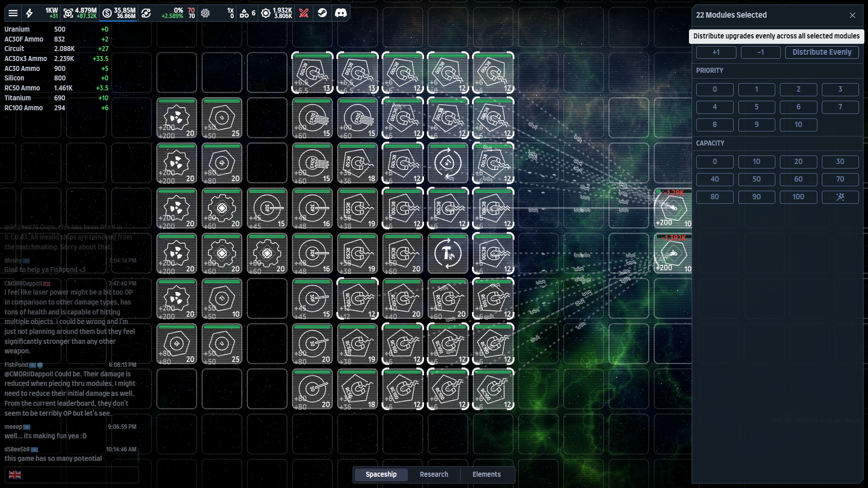Click the Circuit resource row

[57, 49]
